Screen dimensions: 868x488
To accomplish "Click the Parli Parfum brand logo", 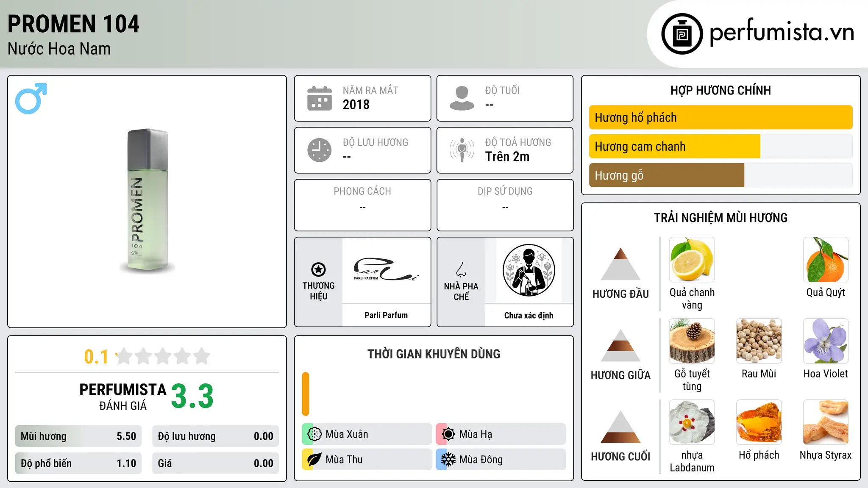I will [x=386, y=270].
